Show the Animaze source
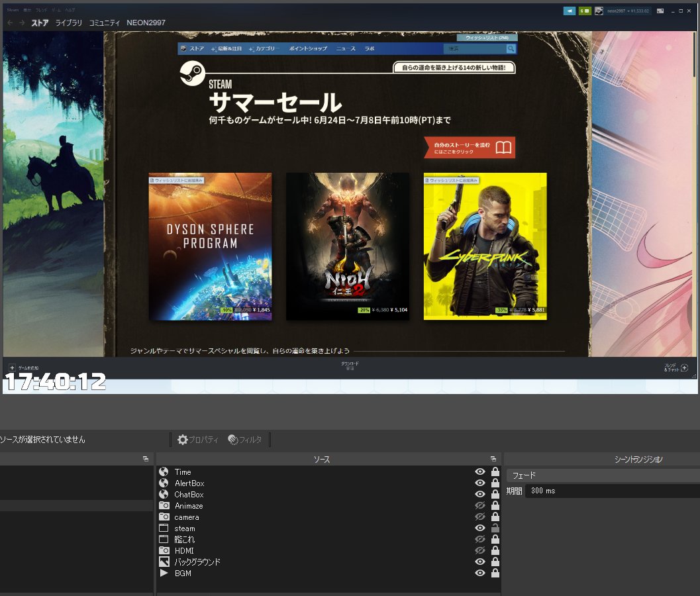 [480, 505]
